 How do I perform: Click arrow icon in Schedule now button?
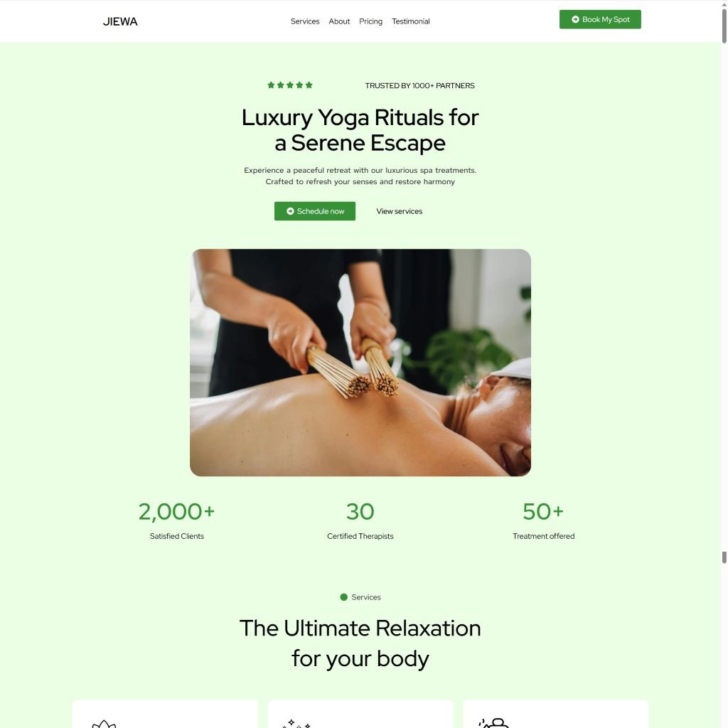290,211
